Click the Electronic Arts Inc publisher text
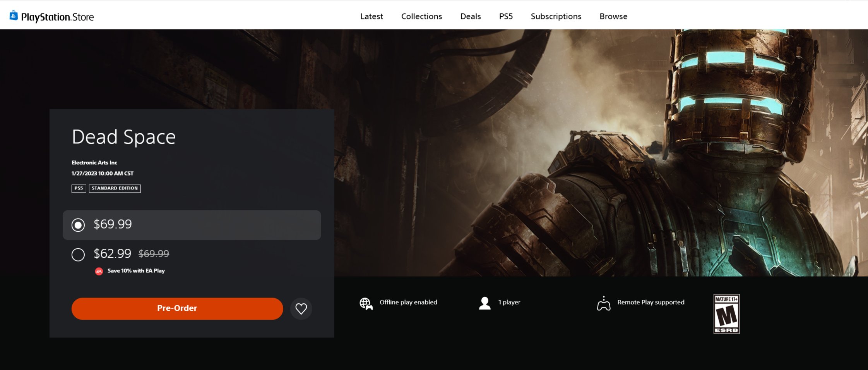 coord(94,163)
